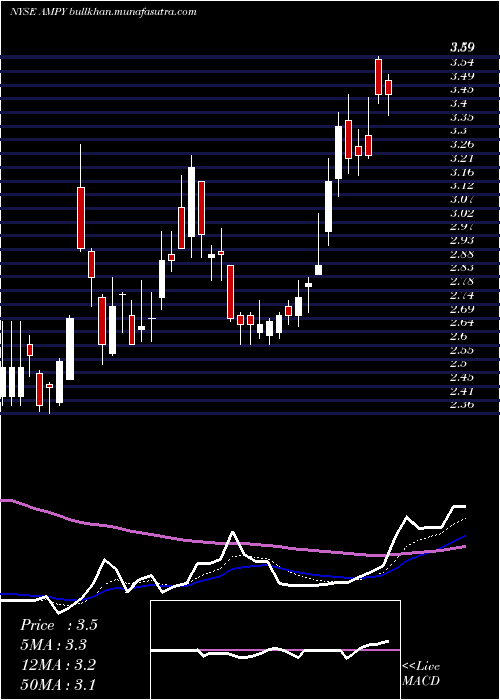Image resolution: width=500 pixels, height=700 pixels.
Task: Click the 50MA : 3.1 legend entry
Action: click(58, 684)
